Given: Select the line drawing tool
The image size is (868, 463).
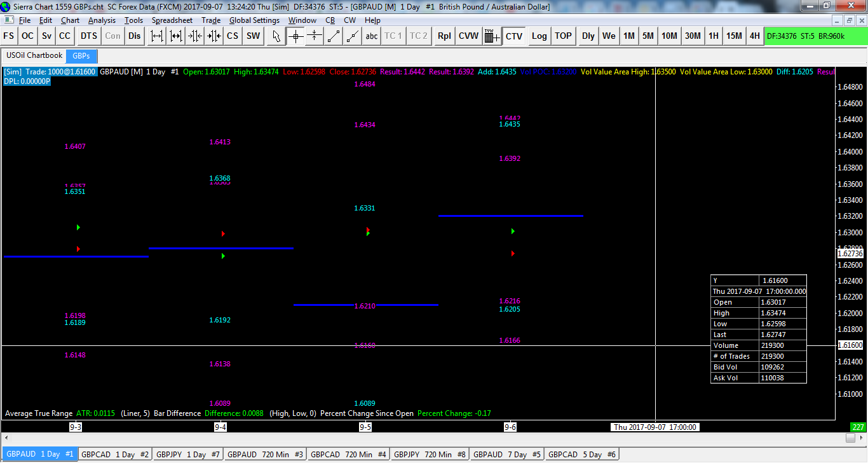Looking at the screenshot, I should tap(334, 36).
